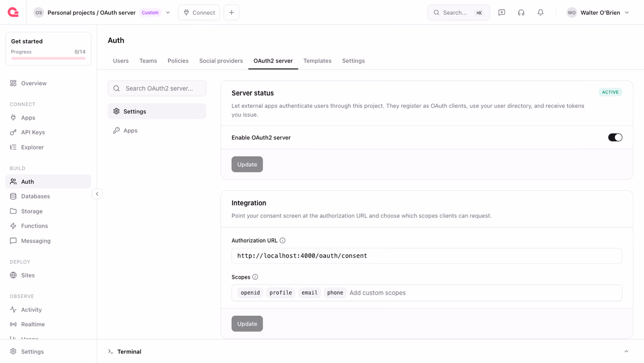This screenshot has height=363, width=644.
Task: Expand the project switcher chevron
Action: tap(168, 13)
